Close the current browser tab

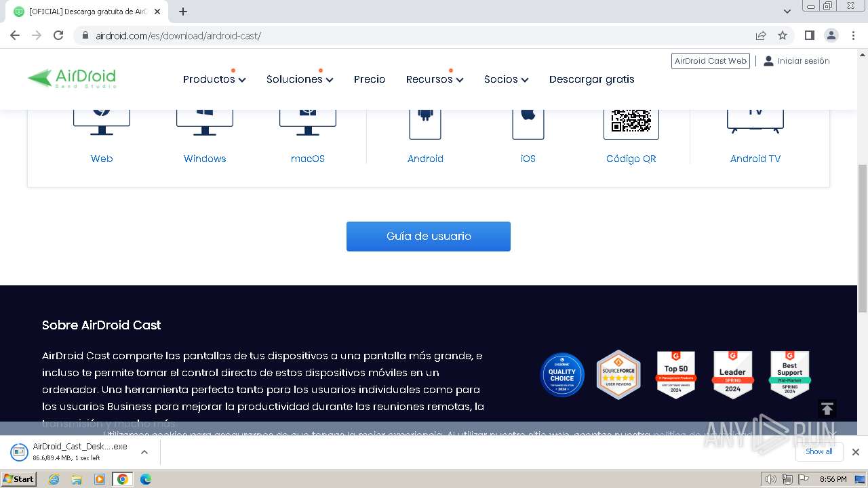157,12
